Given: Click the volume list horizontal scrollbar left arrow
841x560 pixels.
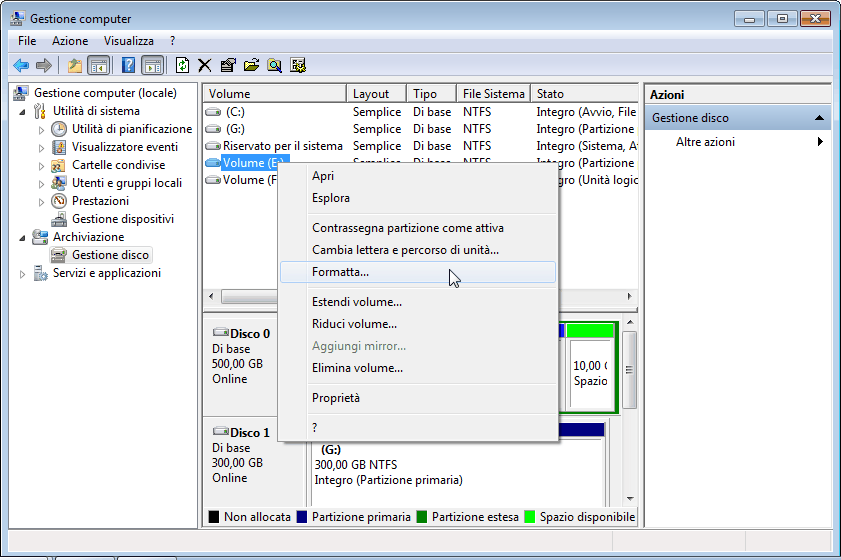Looking at the screenshot, I should 211,296.
